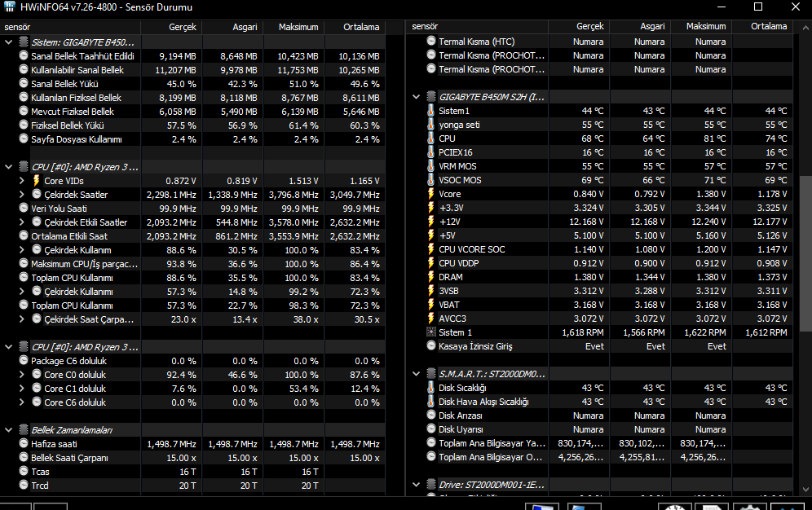The image size is (812, 510).
Task: Click the thermometer icon of Disk Hava Akışı Sıcaklığı
Action: point(430,402)
